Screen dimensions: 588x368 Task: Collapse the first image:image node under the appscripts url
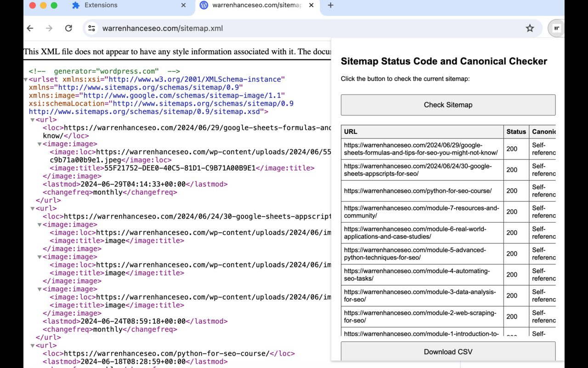point(40,225)
